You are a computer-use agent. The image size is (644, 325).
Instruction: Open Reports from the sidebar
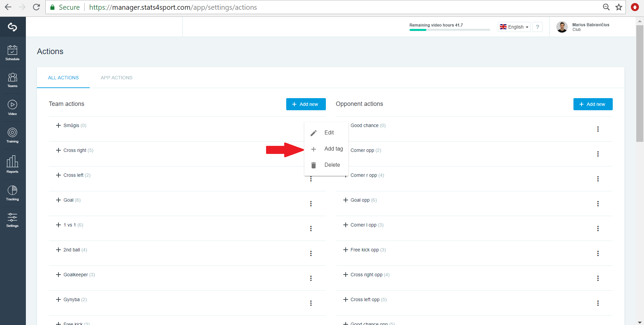(x=12, y=164)
